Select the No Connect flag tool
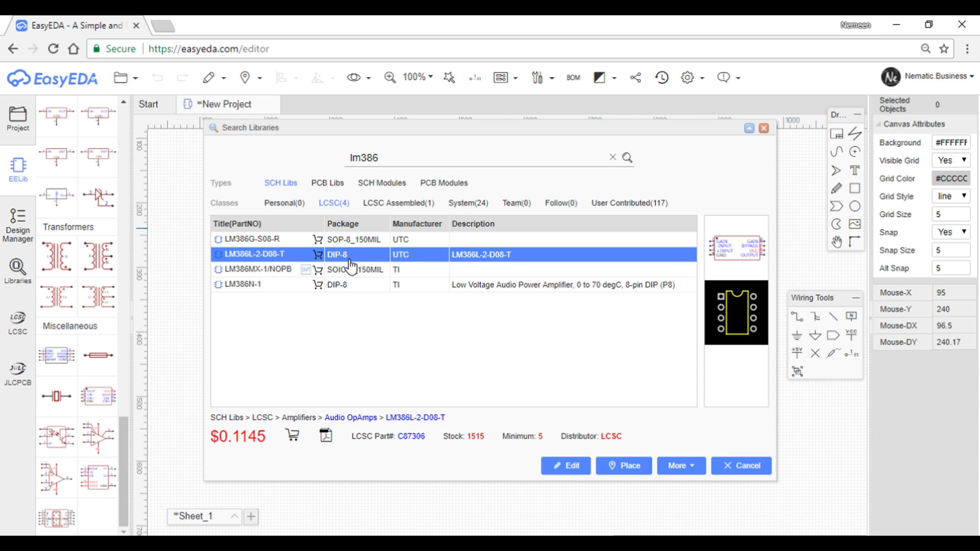 point(815,353)
